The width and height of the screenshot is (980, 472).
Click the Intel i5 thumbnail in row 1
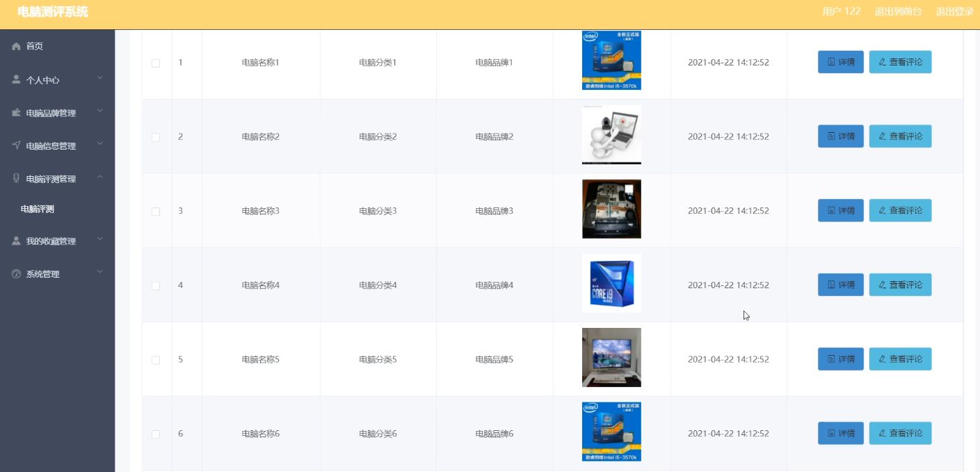pos(611,60)
